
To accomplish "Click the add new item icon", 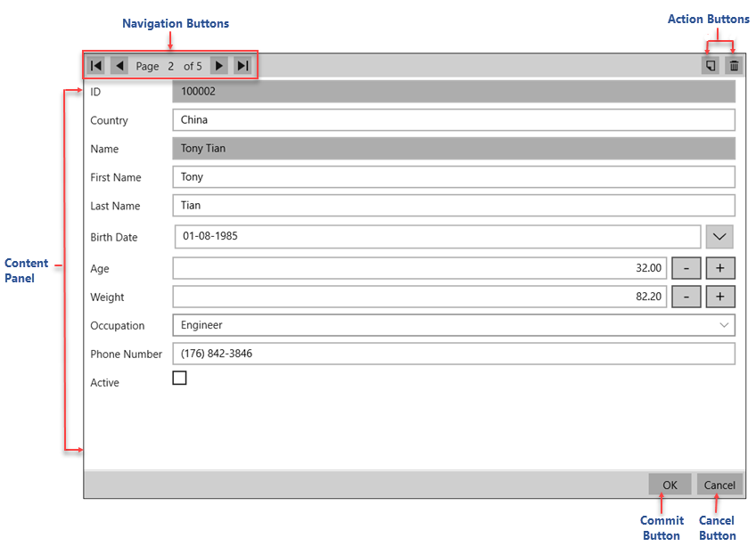I will point(710,66).
